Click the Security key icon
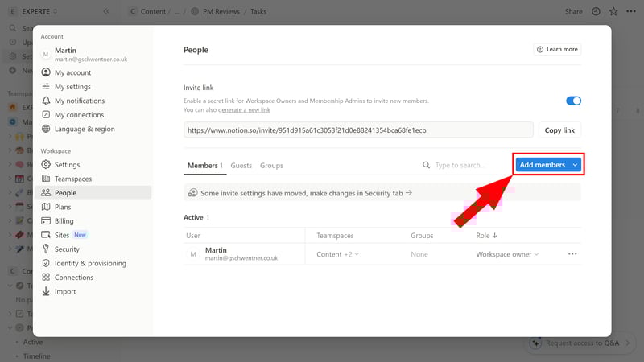The width and height of the screenshot is (644, 362). (46, 249)
